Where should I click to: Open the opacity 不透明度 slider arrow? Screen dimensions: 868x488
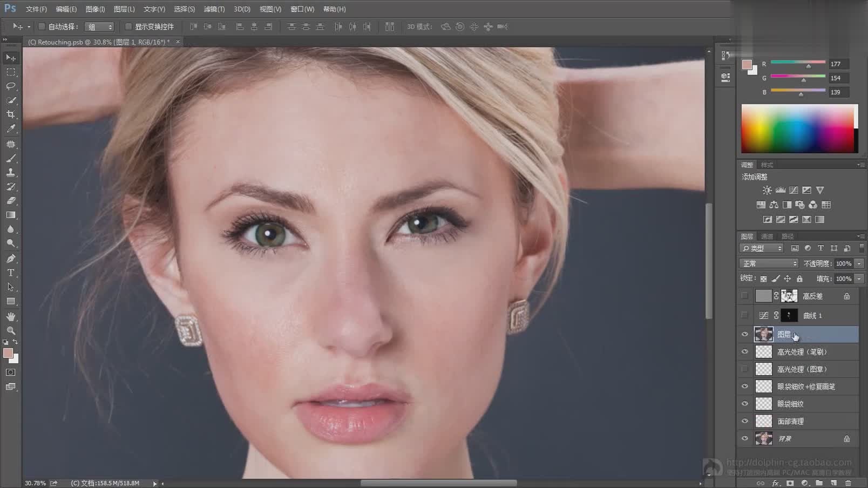click(859, 263)
